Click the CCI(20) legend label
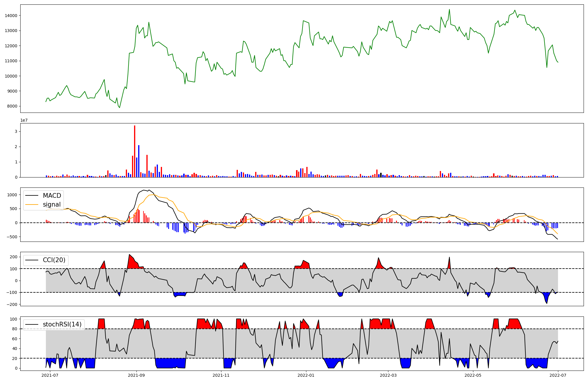Screen dimensions: 588x382 coord(54,260)
